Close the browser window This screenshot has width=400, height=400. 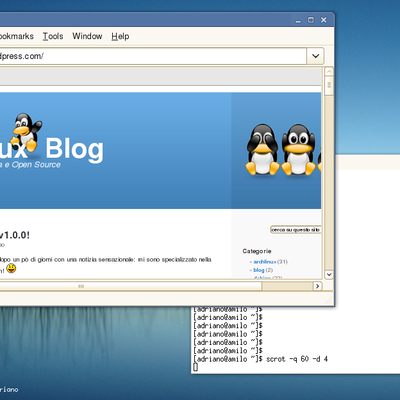323,20
